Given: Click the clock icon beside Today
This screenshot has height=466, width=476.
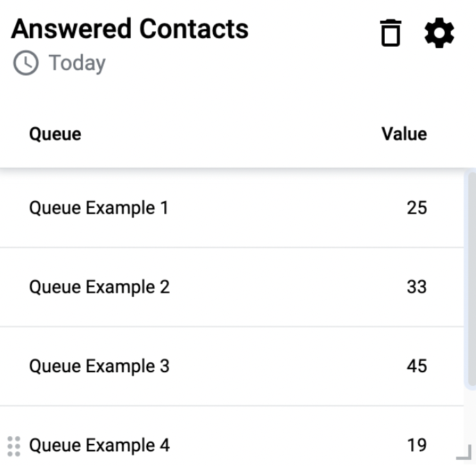Looking at the screenshot, I should 26,63.
